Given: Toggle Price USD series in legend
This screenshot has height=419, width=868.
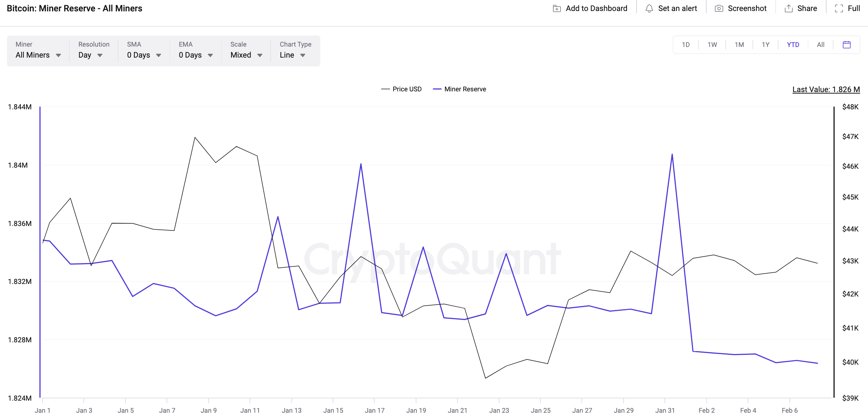Looking at the screenshot, I should tap(406, 89).
